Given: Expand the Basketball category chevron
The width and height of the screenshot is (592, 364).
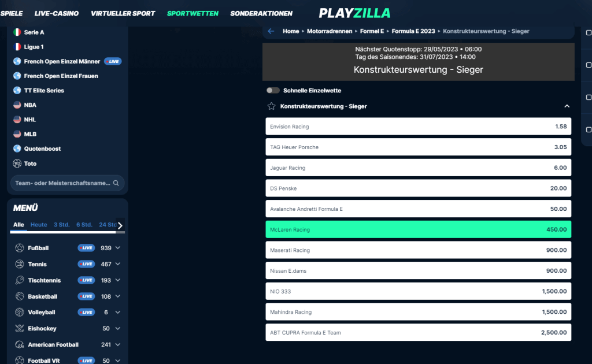Looking at the screenshot, I should 118,296.
